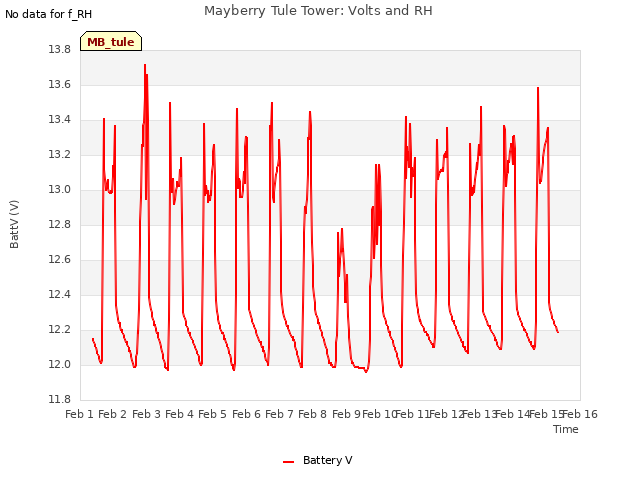Screen dimensions: 640x480
Task: Click the 'Battery V' legend label
Action: [327, 460]
